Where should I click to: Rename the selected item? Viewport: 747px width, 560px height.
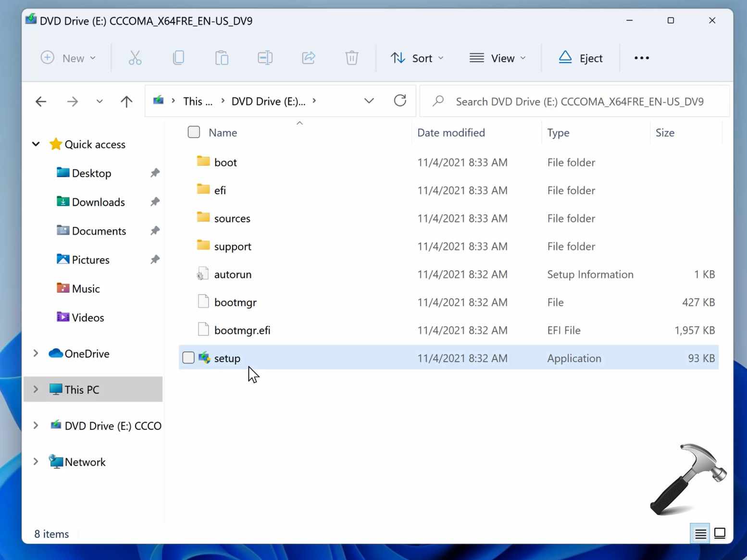tap(265, 58)
